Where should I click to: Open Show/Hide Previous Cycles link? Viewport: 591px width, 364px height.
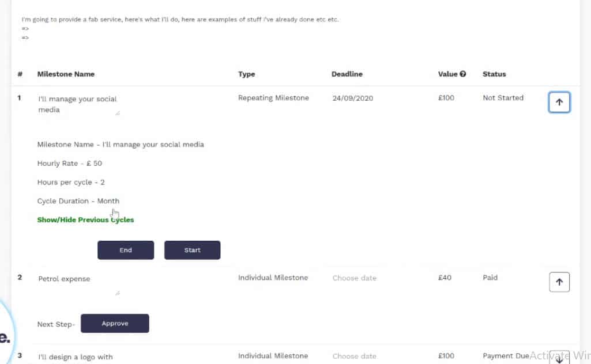[x=85, y=220]
